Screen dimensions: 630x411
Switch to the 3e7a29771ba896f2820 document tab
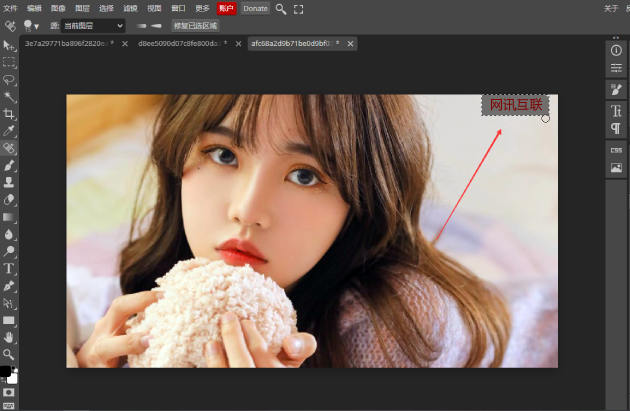coord(66,44)
